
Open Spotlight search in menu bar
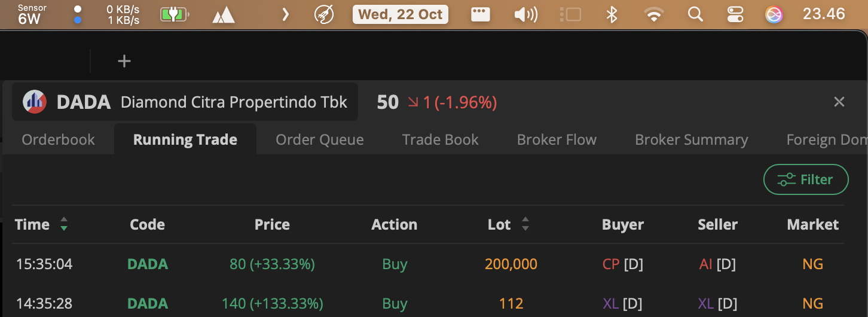point(695,14)
